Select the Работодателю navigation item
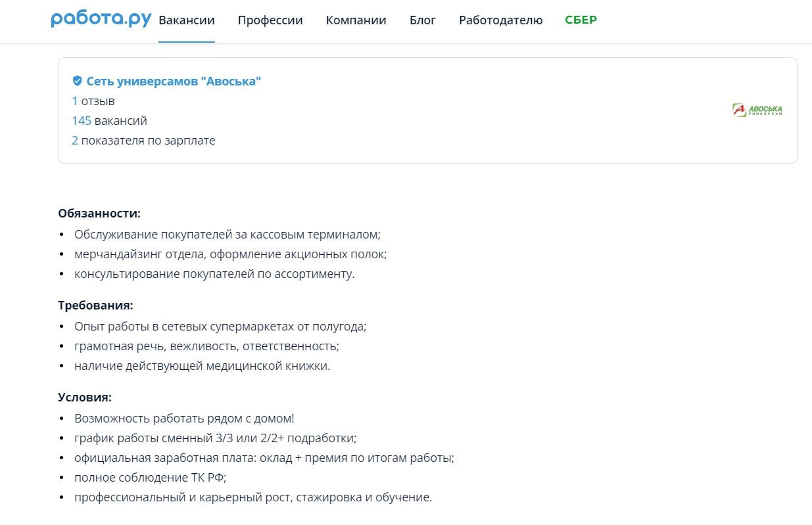812x525 pixels. 501,20
